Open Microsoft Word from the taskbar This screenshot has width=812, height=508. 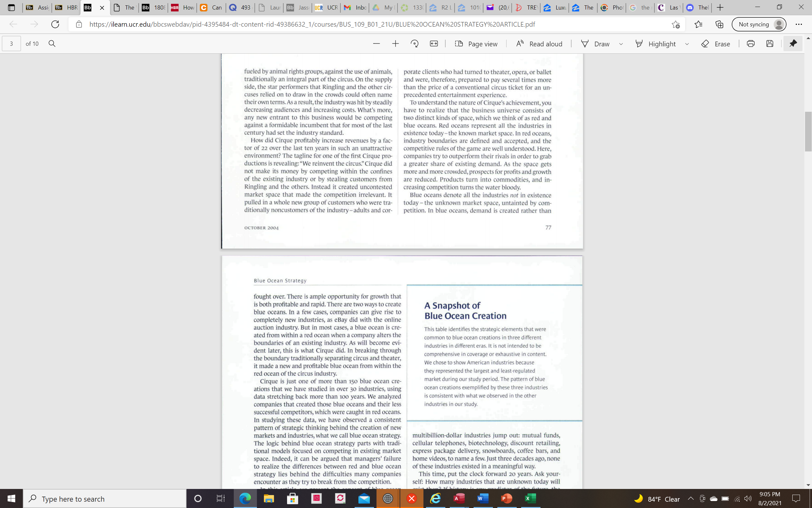(483, 498)
